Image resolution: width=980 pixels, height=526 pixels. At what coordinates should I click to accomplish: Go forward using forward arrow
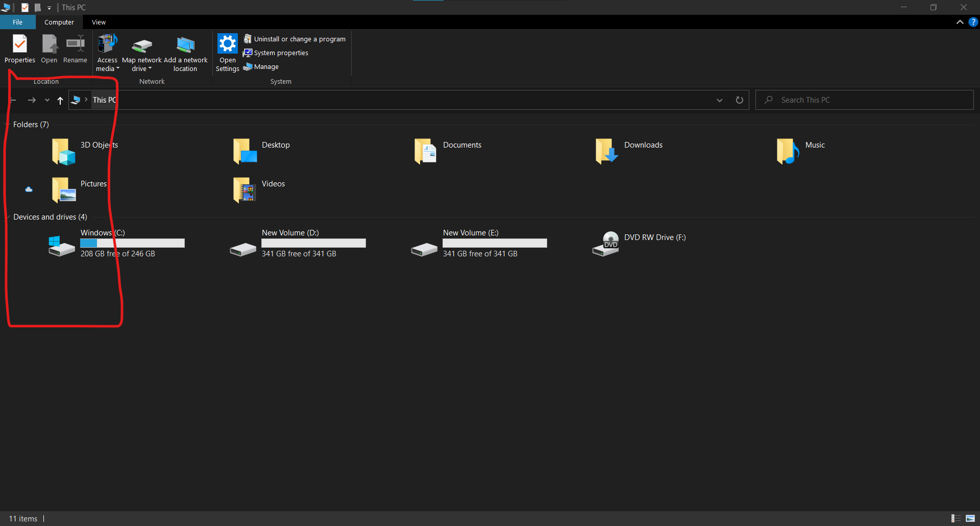pos(32,100)
